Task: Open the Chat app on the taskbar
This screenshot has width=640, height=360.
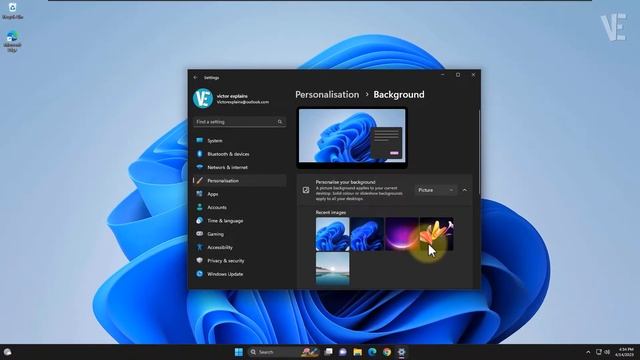Action: (x=343, y=352)
